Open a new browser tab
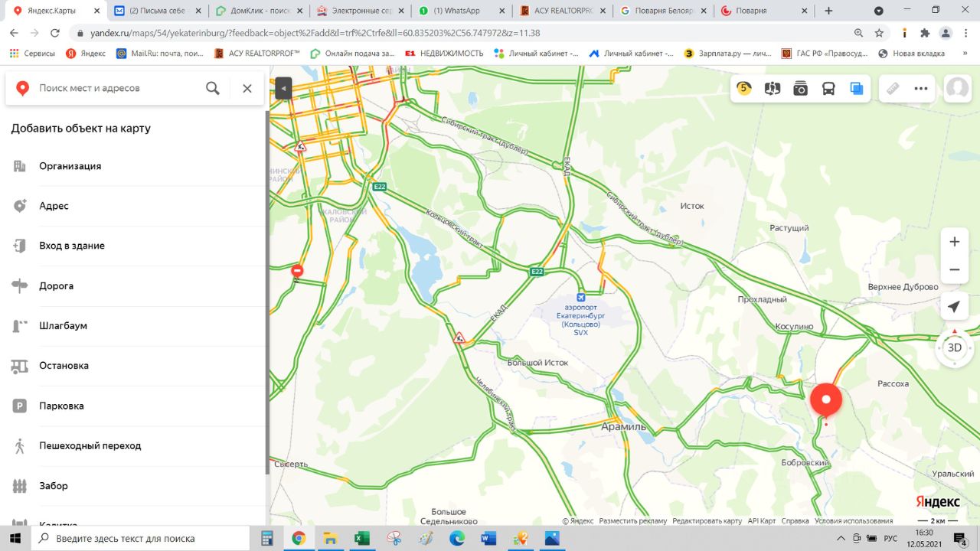The height and width of the screenshot is (551, 980). point(828,11)
